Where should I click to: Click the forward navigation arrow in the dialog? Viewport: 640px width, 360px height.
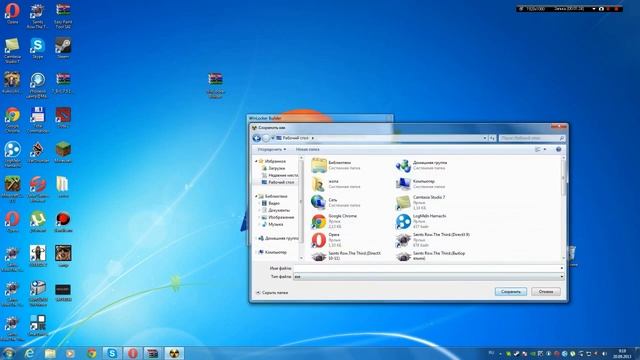pyautogui.click(x=266, y=138)
